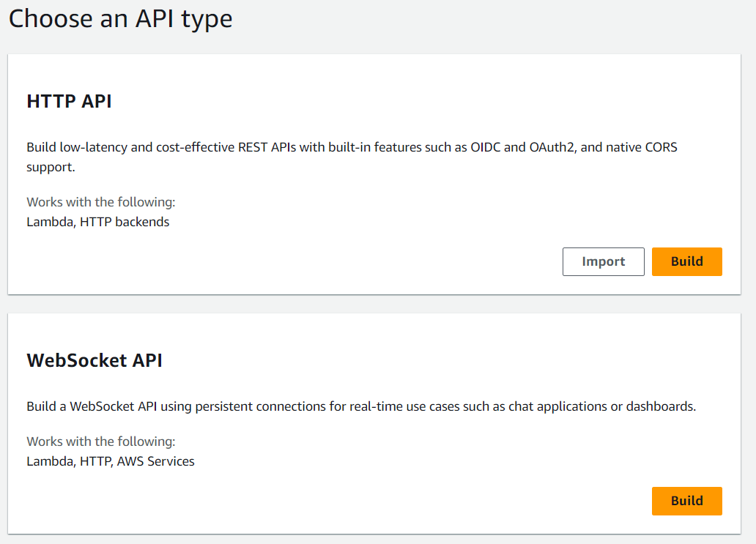The image size is (756, 544).
Task: Click the Build button for HTTP API
Action: click(x=686, y=261)
